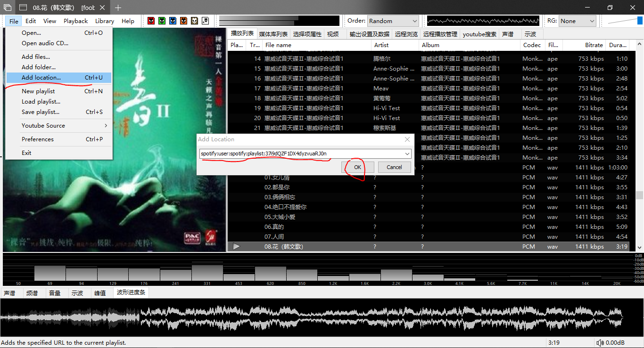This screenshot has width=644, height=348.
Task: Choose Preferences from the File menu
Action: tap(38, 139)
